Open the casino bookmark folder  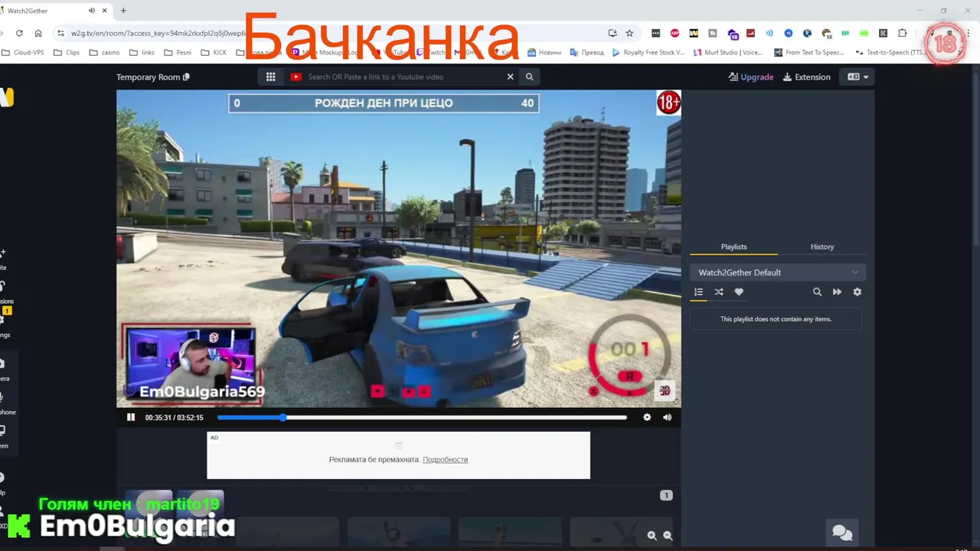click(104, 53)
